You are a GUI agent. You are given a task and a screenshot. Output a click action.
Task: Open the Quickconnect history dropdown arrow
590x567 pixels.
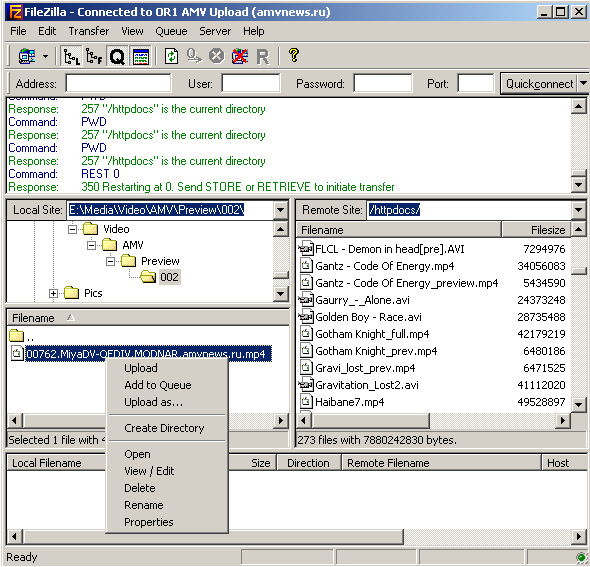[x=583, y=84]
